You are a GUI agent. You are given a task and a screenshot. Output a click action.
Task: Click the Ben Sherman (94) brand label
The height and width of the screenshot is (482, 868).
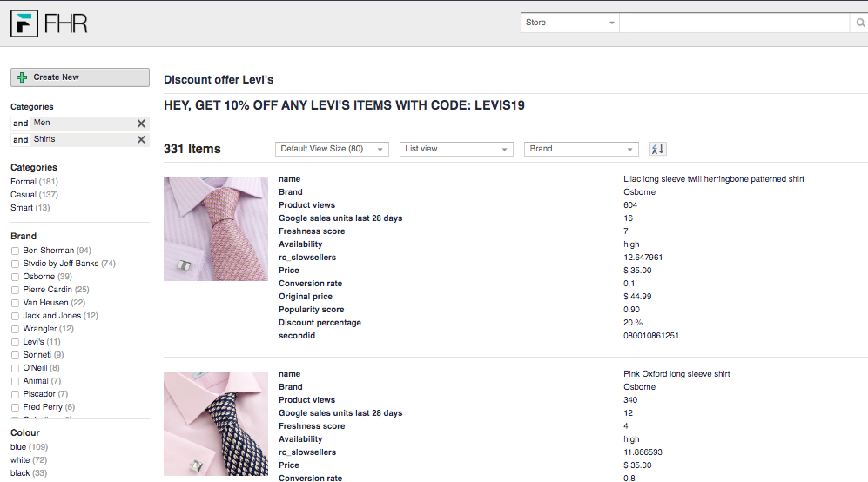pos(57,251)
